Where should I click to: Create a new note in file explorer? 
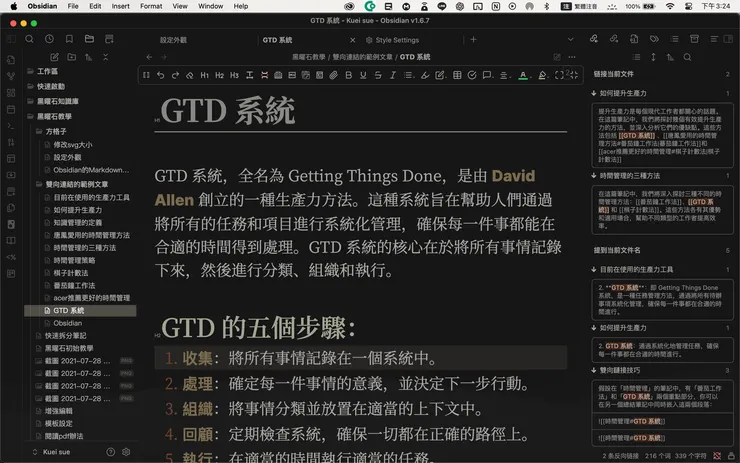tap(54, 57)
